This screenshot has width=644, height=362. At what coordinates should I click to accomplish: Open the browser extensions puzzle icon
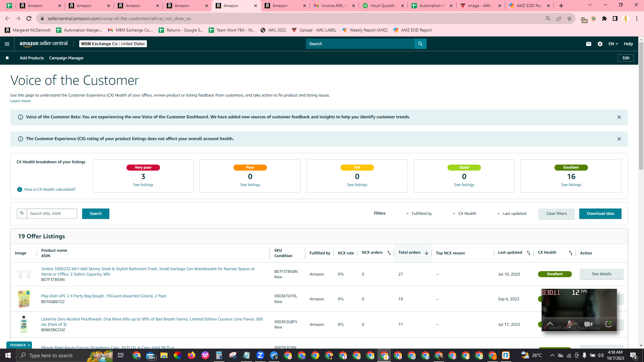[x=604, y=18]
